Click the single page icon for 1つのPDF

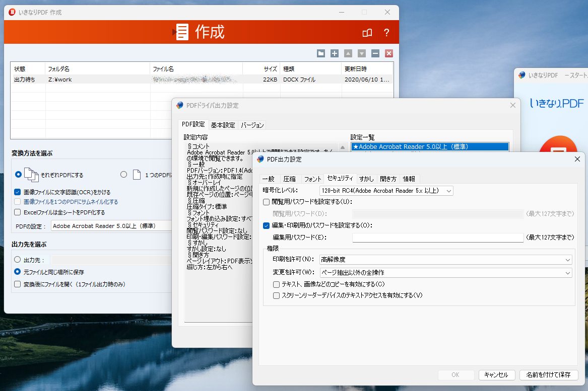[x=137, y=175]
